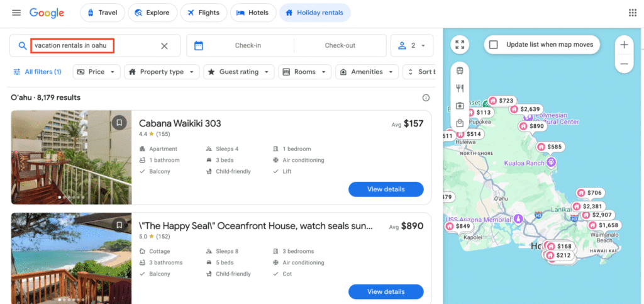Open the hamburger main menu
Image resolution: width=644 pixels, height=304 pixels.
(16, 13)
